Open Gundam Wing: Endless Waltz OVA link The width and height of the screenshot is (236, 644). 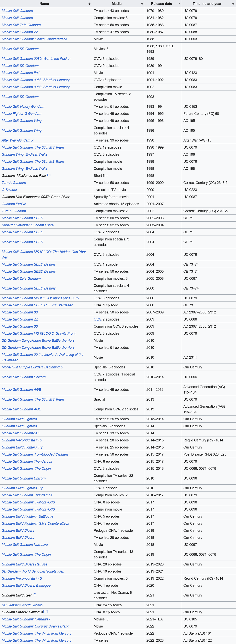click(24, 154)
